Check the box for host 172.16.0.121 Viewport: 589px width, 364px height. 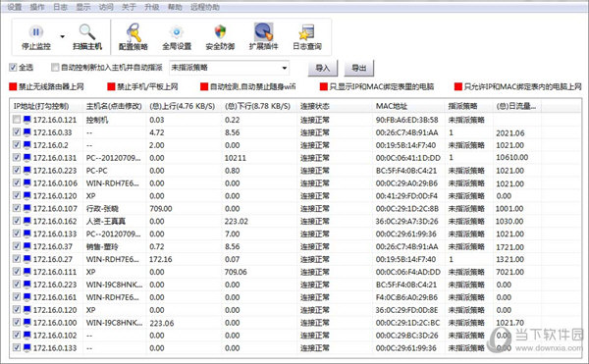click(16, 120)
